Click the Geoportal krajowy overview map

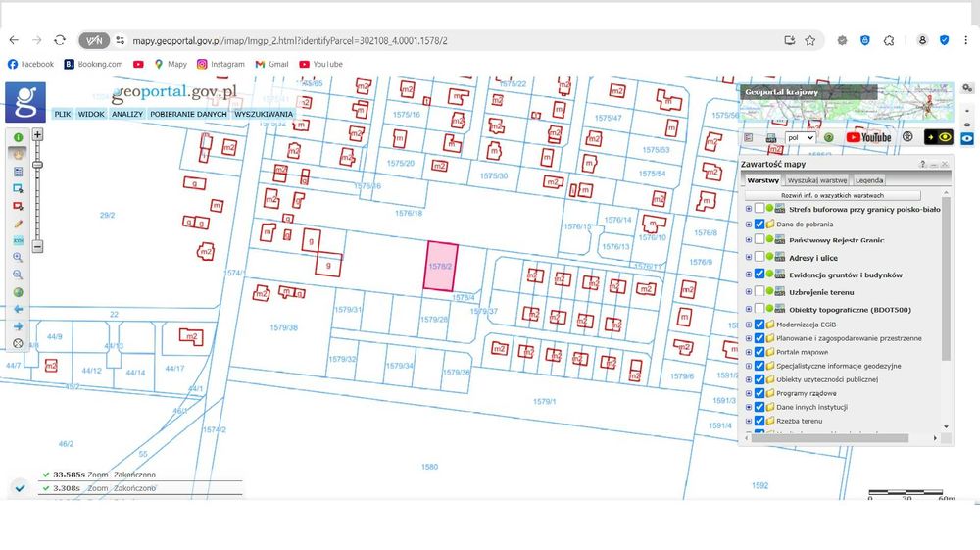[x=847, y=103]
